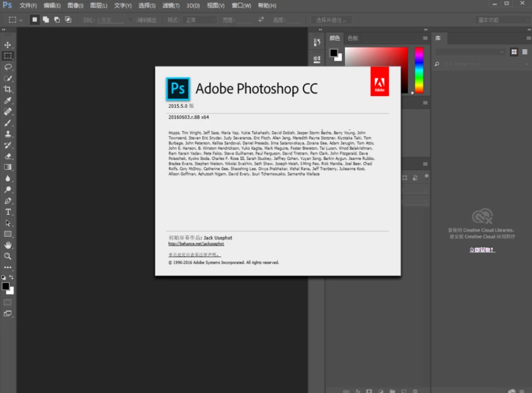The width and height of the screenshot is (532, 393).
Task: Select the Quick Selection tool
Action: coord(8,79)
